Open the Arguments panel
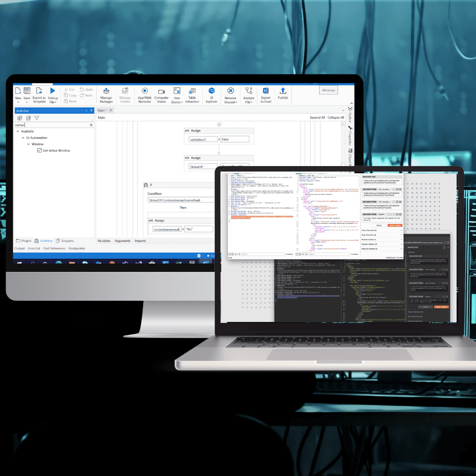The image size is (476, 476). tap(123, 241)
